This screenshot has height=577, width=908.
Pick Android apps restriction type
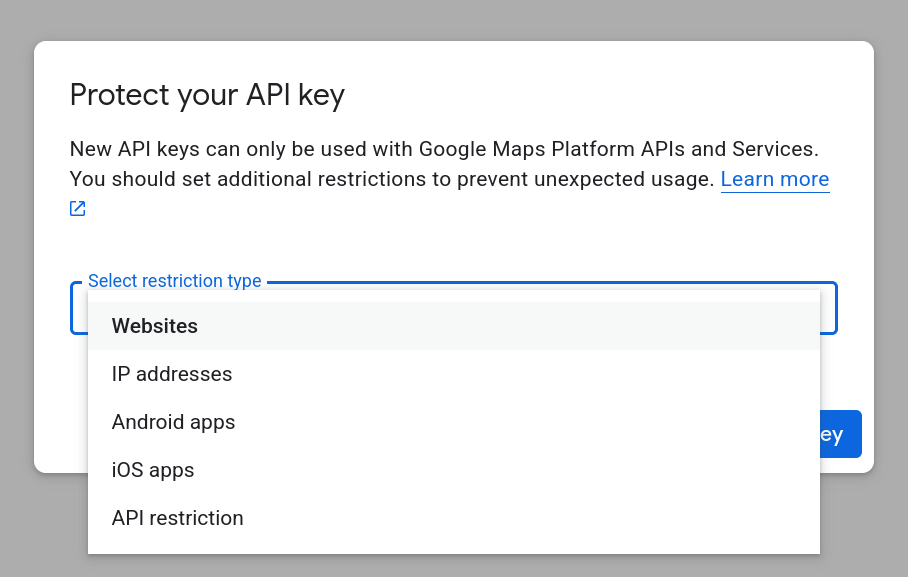[x=173, y=422]
